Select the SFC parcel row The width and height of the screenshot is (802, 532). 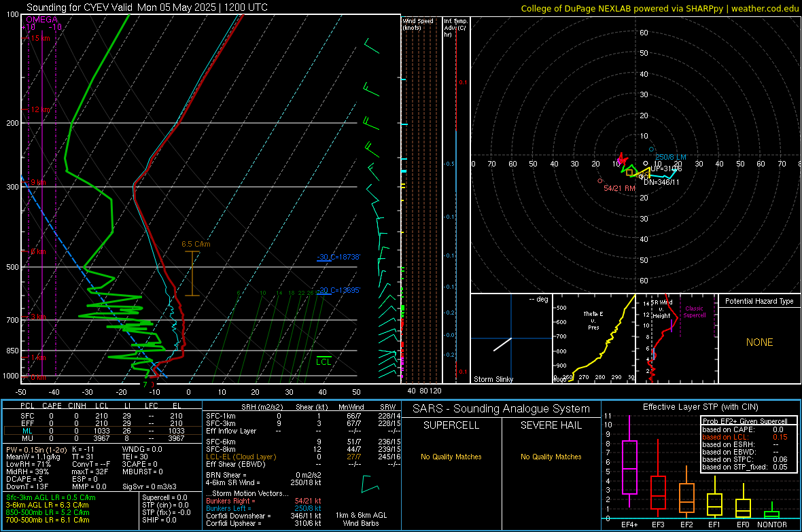[103, 416]
